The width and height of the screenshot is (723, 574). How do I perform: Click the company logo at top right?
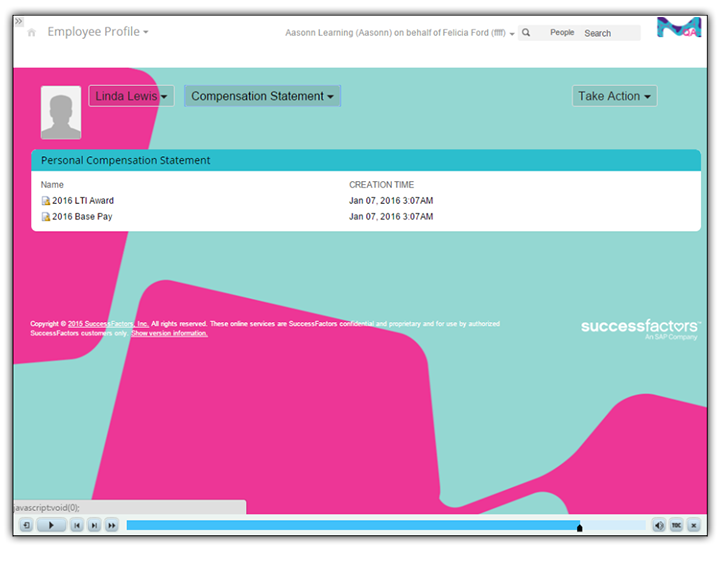pyautogui.click(x=678, y=28)
